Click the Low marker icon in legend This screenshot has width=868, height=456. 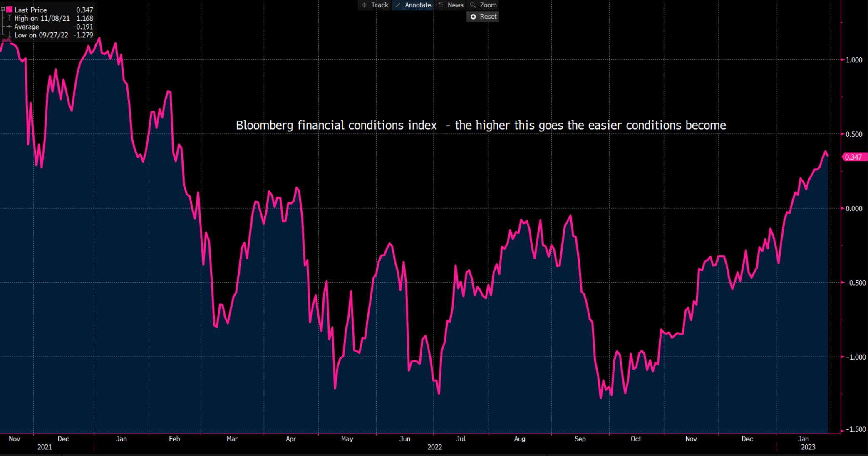coord(9,35)
